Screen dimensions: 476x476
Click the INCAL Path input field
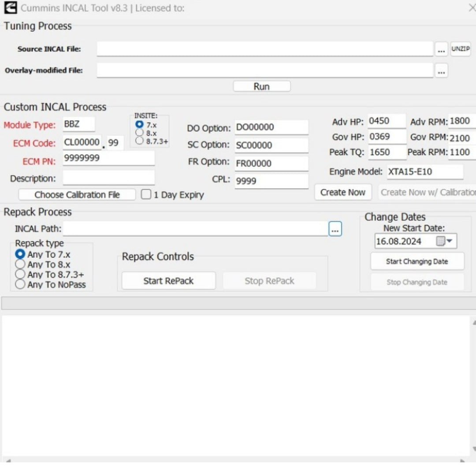point(196,229)
